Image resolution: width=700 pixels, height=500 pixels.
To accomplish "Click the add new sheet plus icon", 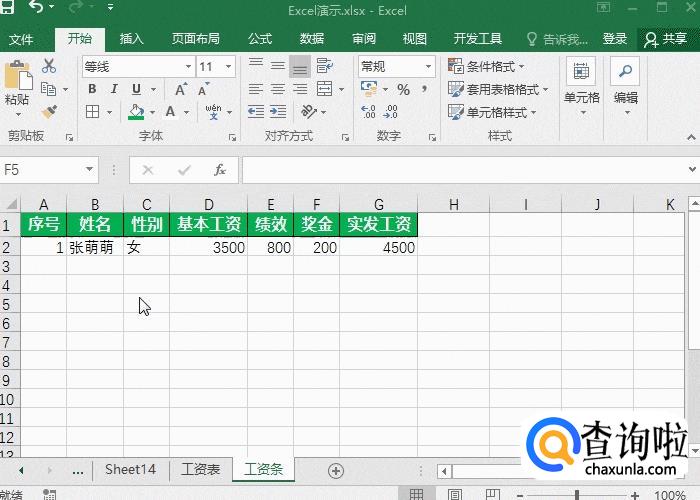I will 336,471.
